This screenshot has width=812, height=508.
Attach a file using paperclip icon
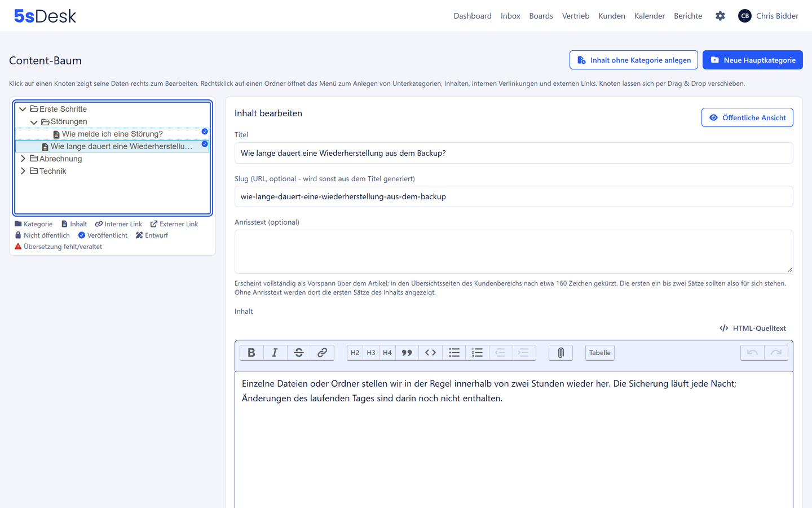561,353
